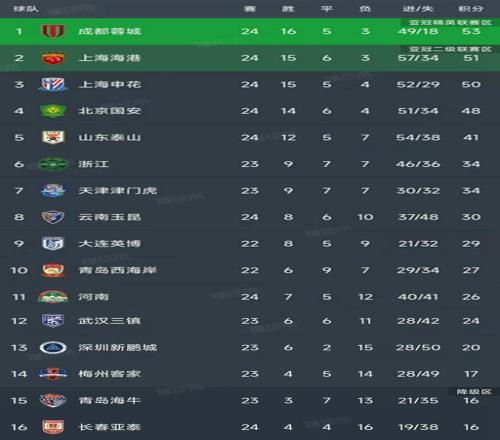This screenshot has width=500, height=440.
Task: Click the 青岛海牛 team crest
Action: pyautogui.click(x=53, y=400)
